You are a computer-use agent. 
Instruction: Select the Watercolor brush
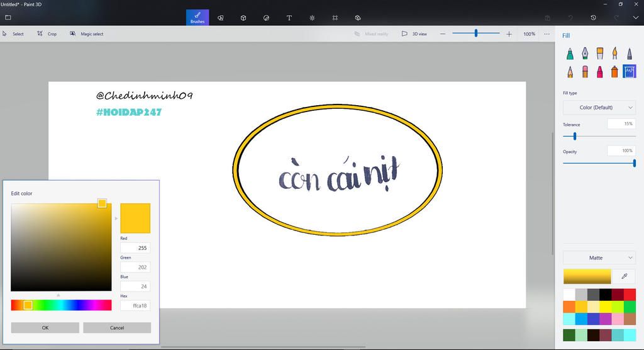pyautogui.click(x=614, y=54)
